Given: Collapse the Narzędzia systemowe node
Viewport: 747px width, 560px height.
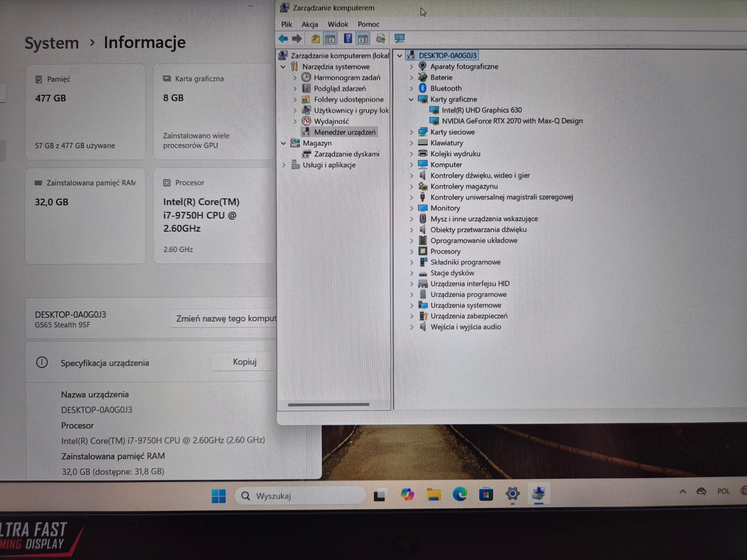Looking at the screenshot, I should [283, 67].
